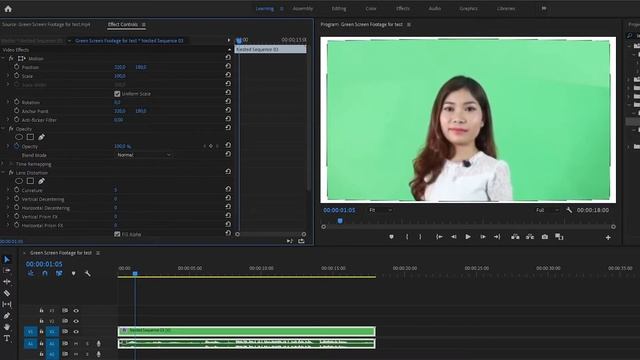Screen dimensions: 640x360
Task: Click the Home icon
Action: pyautogui.click(x=8, y=8)
